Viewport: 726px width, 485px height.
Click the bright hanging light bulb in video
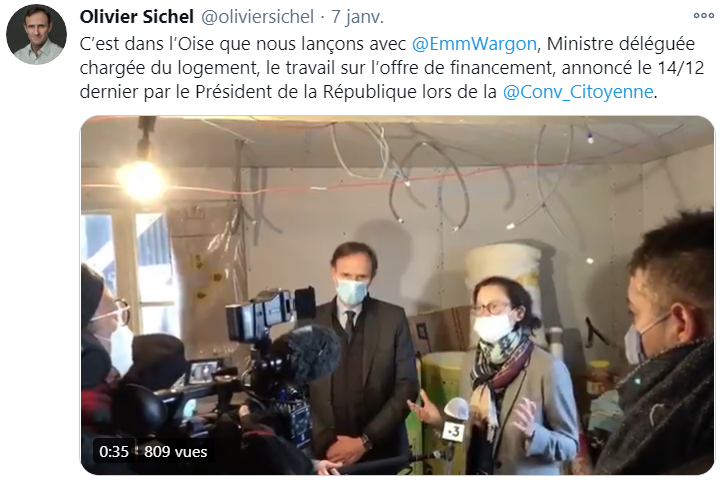[x=140, y=180]
